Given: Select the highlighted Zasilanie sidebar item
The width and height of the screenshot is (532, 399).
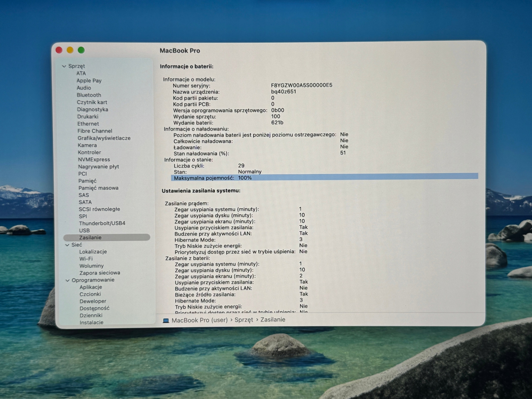Looking at the screenshot, I should pos(107,237).
